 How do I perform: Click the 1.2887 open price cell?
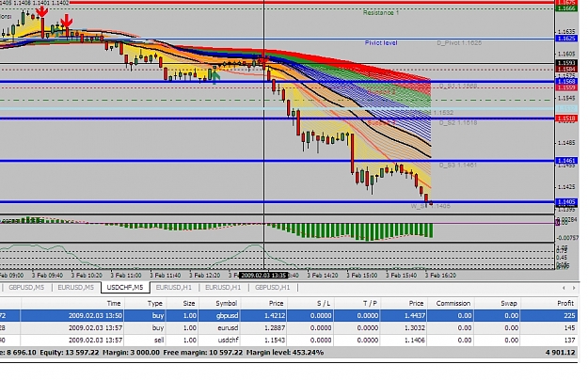pos(275,328)
